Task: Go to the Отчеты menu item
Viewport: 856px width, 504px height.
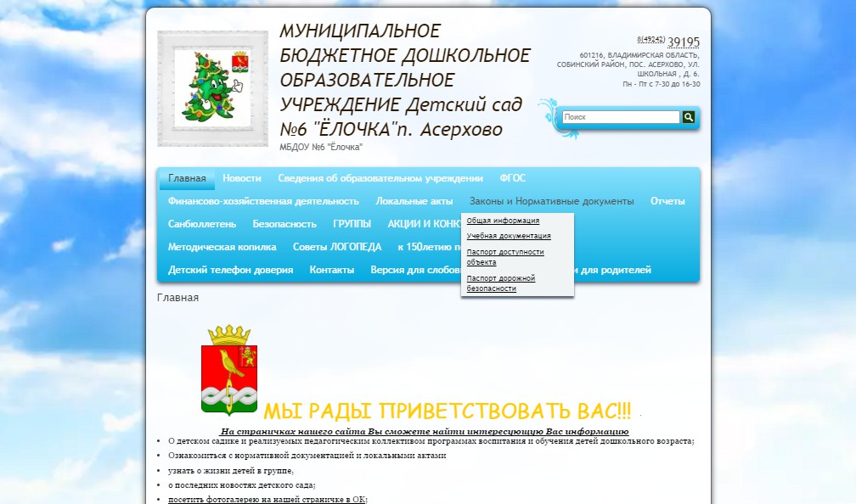Action: tap(667, 201)
